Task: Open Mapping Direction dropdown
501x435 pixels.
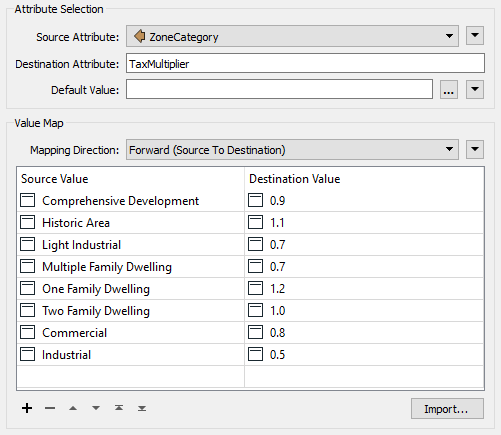Action: point(292,150)
